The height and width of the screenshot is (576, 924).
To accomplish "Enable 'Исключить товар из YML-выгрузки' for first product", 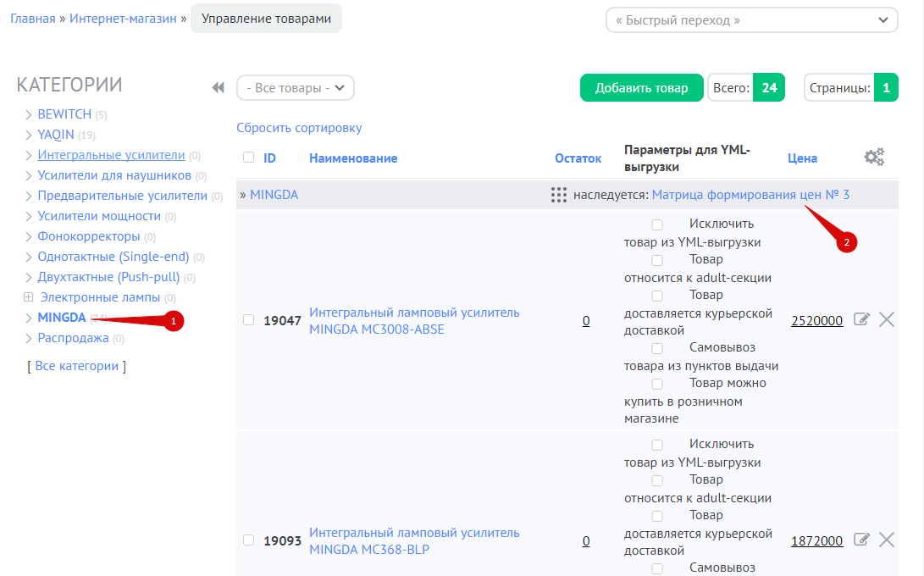I will [x=657, y=225].
